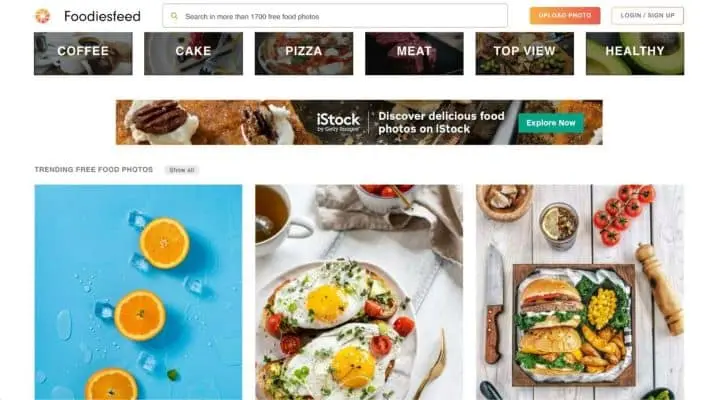
Task: Click the iStock logo in banner
Action: click(x=338, y=122)
